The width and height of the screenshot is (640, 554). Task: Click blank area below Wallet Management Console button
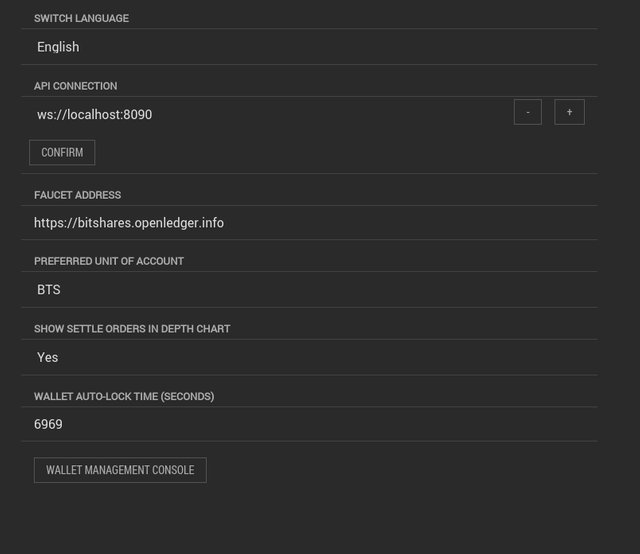point(309,518)
